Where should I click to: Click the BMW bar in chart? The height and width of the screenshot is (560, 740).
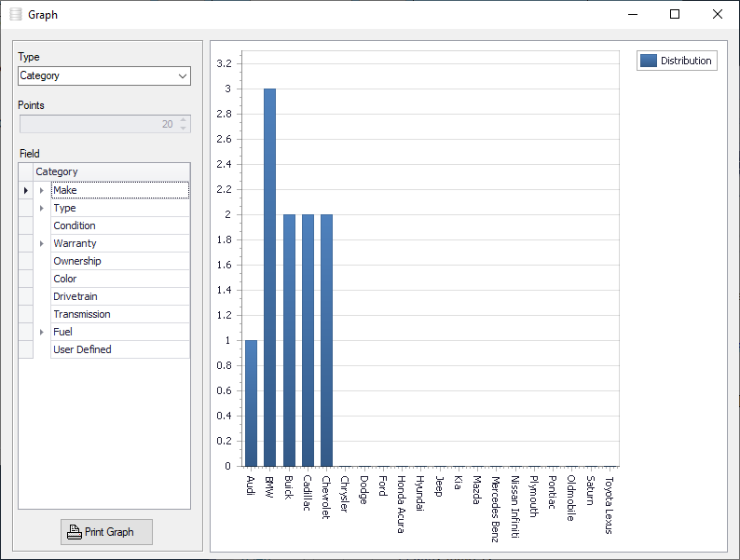(270, 278)
